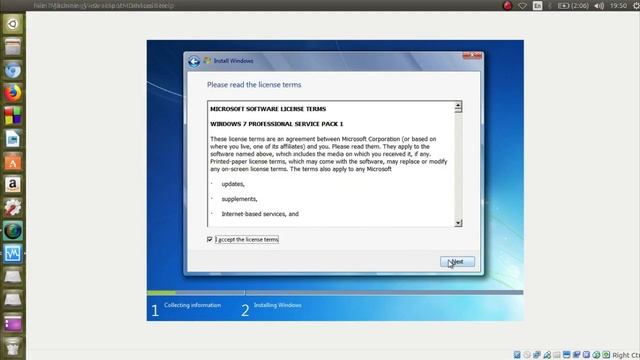The width and height of the screenshot is (640, 360).
Task: Open Ubuntu Dash search launcher
Action: pos(13,24)
